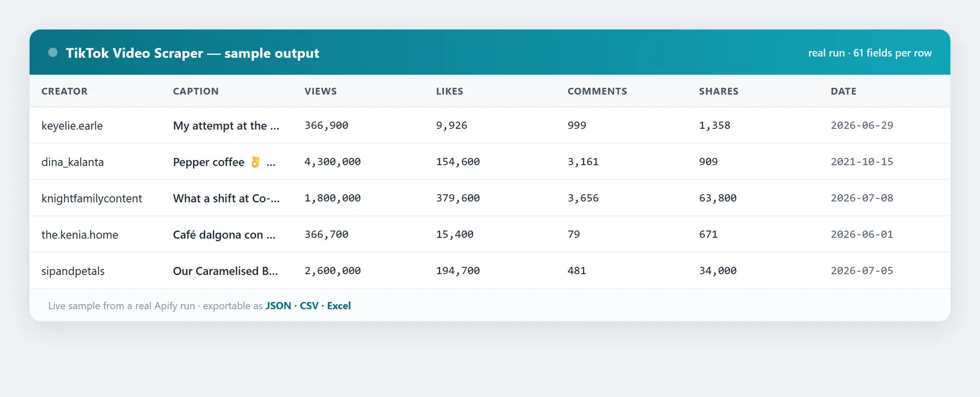The width and height of the screenshot is (980, 397).
Task: Click date 2026-06-29
Action: tap(862, 125)
